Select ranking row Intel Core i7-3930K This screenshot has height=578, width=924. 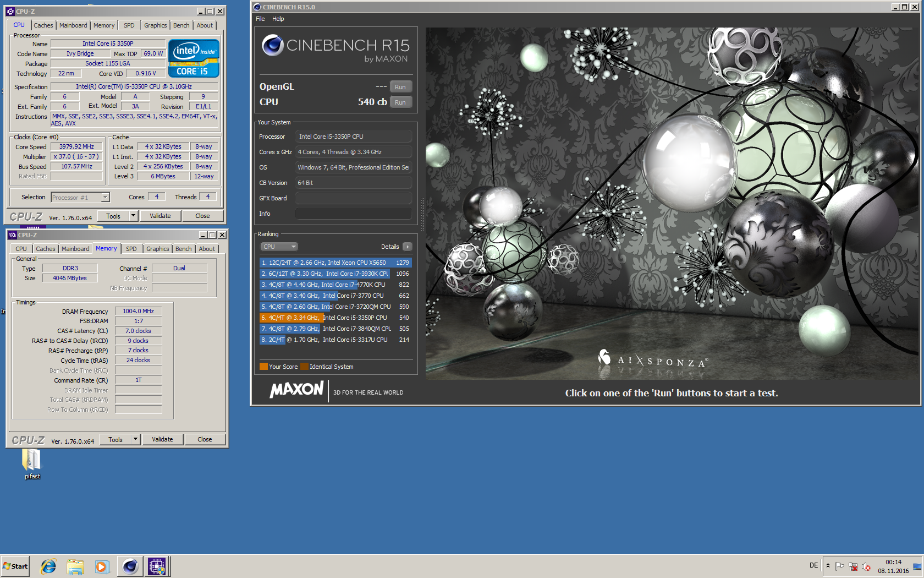pos(335,274)
